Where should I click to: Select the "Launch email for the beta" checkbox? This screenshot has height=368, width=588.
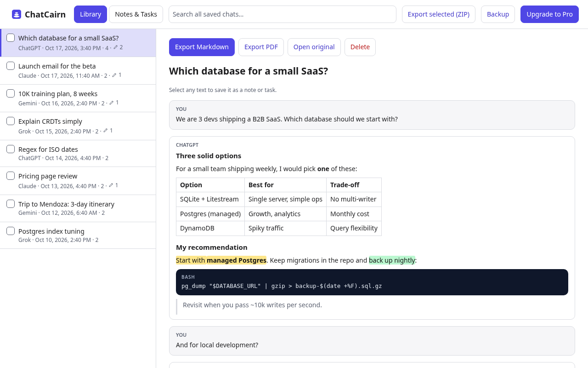click(11, 66)
